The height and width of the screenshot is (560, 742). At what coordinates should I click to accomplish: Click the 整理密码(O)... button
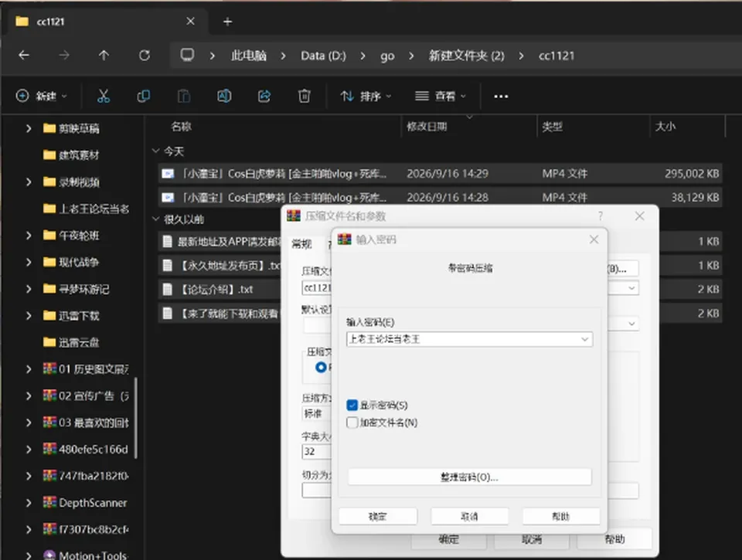469,477
